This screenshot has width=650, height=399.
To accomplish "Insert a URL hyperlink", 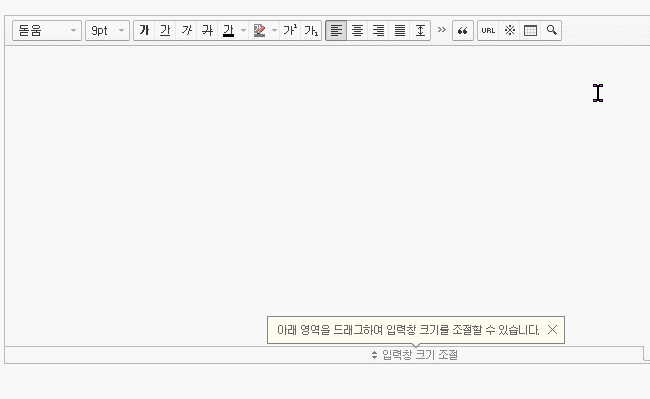I will click(488, 31).
